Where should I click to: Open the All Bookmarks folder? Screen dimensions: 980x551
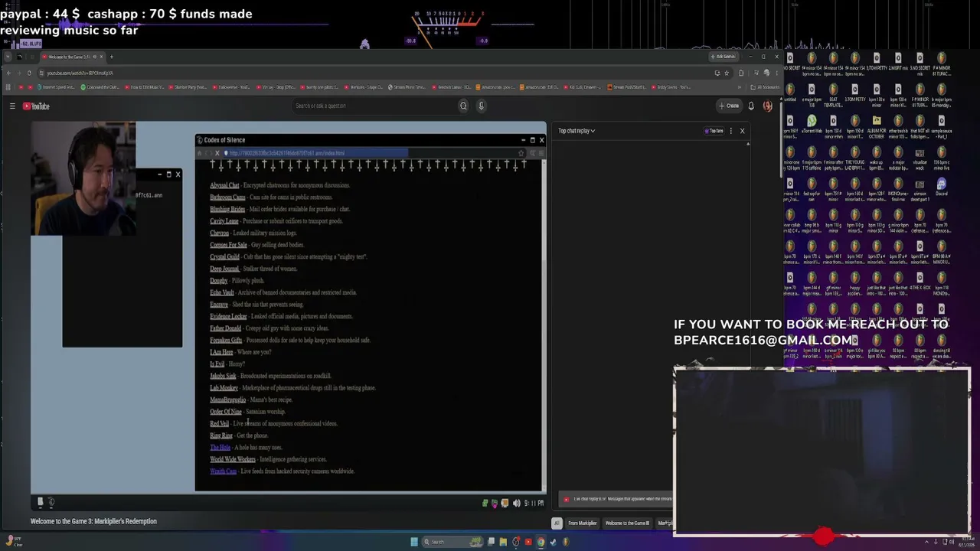click(x=765, y=87)
